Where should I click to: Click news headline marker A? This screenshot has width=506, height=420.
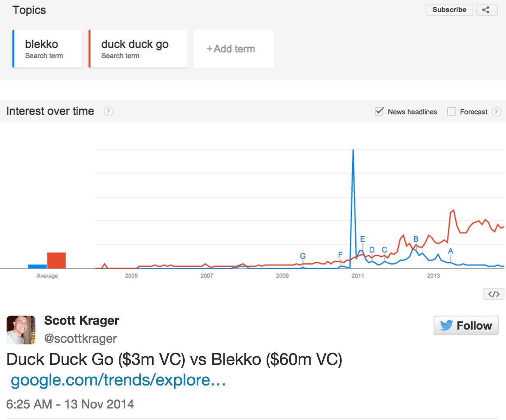[x=450, y=251]
